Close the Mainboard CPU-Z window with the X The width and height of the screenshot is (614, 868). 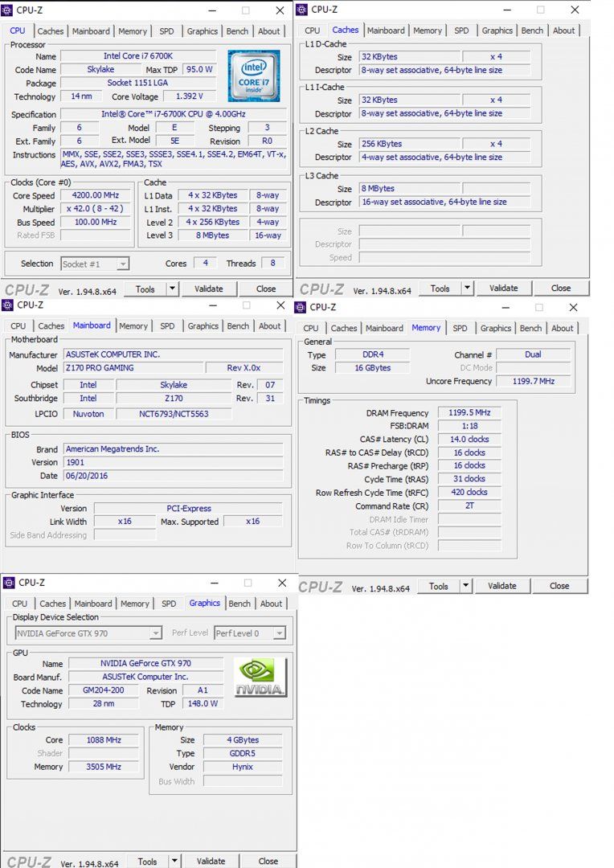tap(280, 305)
